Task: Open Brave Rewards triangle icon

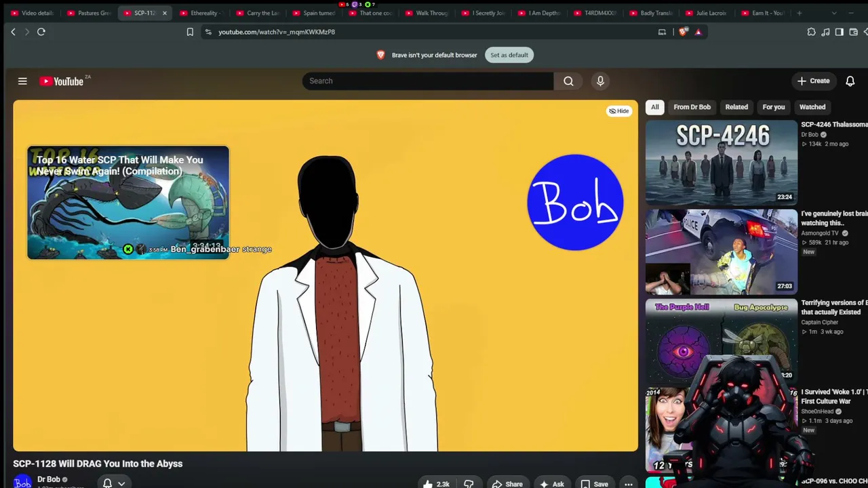Action: pyautogui.click(x=698, y=32)
